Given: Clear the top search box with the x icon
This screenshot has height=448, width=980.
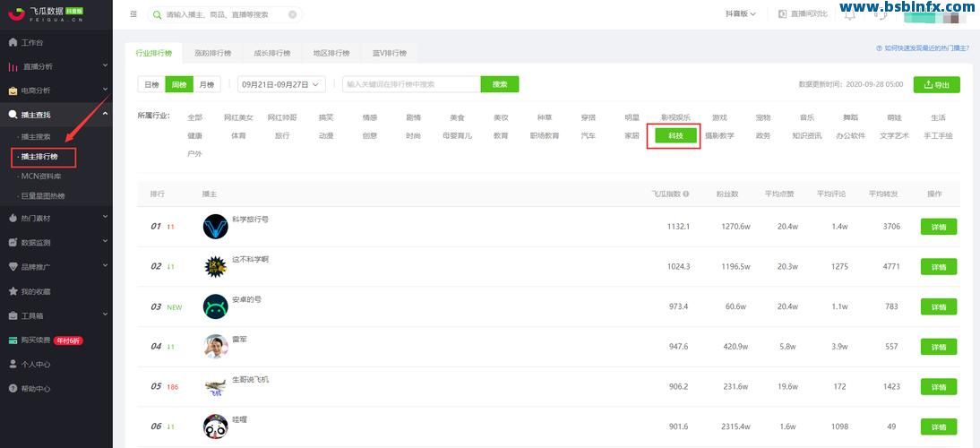Looking at the screenshot, I should (x=293, y=14).
